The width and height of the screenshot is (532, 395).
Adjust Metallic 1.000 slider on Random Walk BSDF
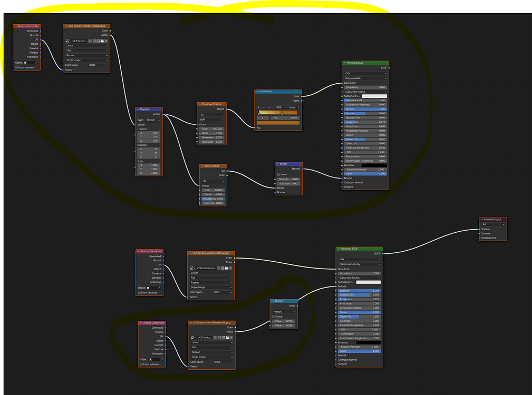(365, 109)
